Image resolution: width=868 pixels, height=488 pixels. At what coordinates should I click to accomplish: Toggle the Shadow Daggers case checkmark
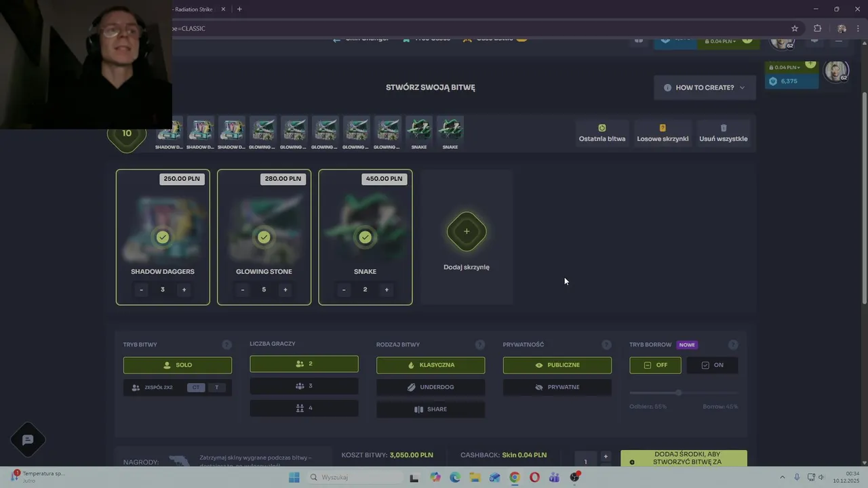coord(163,237)
